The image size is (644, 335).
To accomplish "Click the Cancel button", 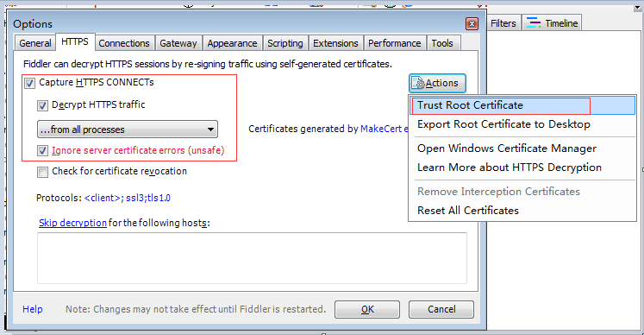I will 441,309.
